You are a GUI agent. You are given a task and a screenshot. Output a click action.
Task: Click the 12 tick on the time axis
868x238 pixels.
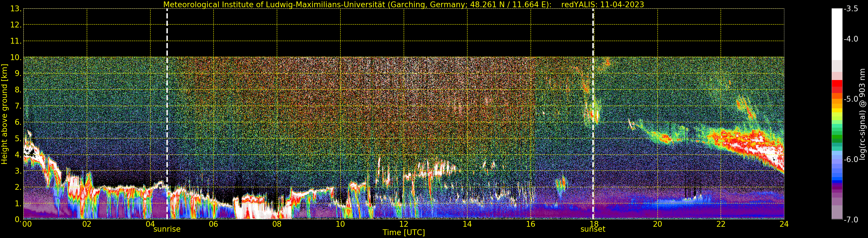[404, 224]
